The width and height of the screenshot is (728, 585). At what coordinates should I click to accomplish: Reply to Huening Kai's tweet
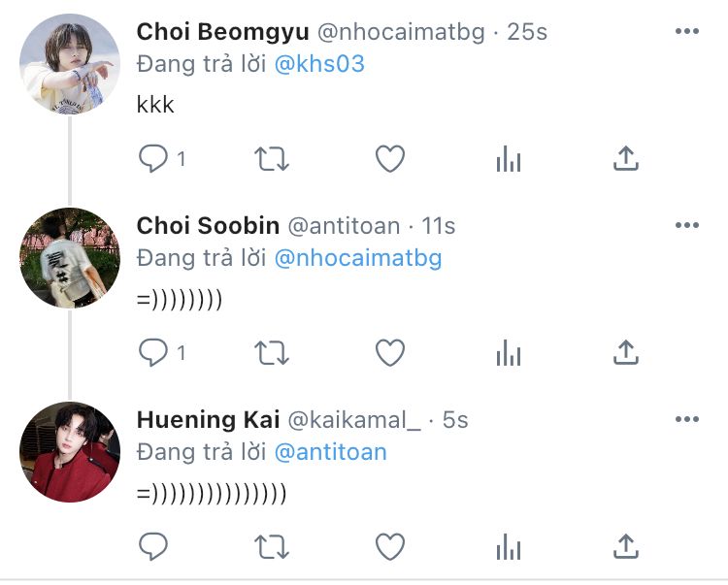(153, 546)
